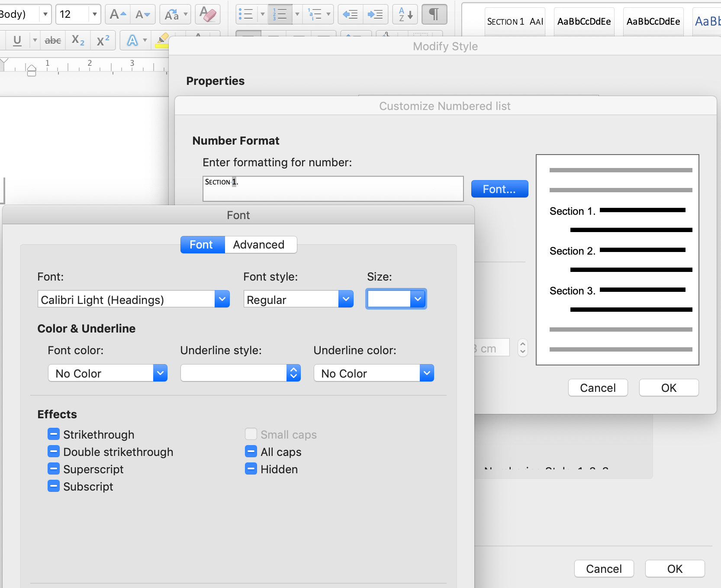This screenshot has height=588, width=721.
Task: Click the Increase Indent icon
Action: 375,14
